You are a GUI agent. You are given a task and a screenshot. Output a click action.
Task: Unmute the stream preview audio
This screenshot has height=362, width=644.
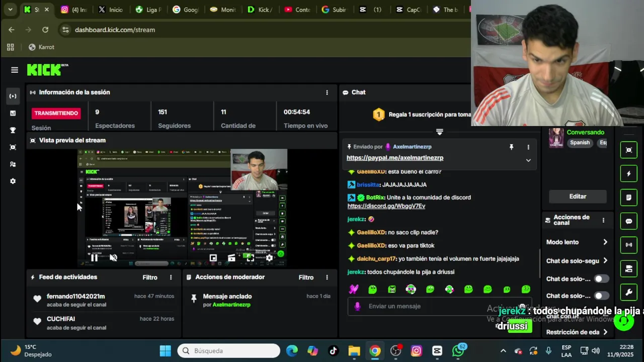tap(114, 258)
